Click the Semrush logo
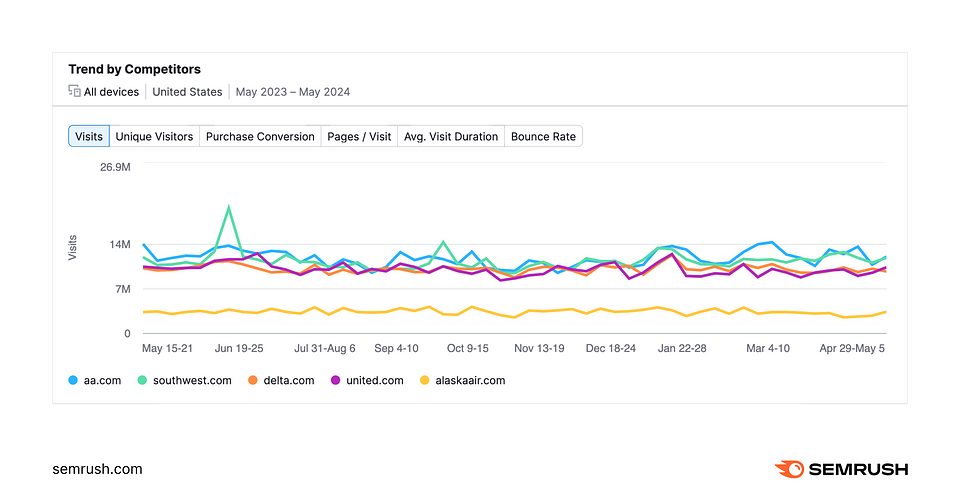The image size is (960, 495). point(841,469)
